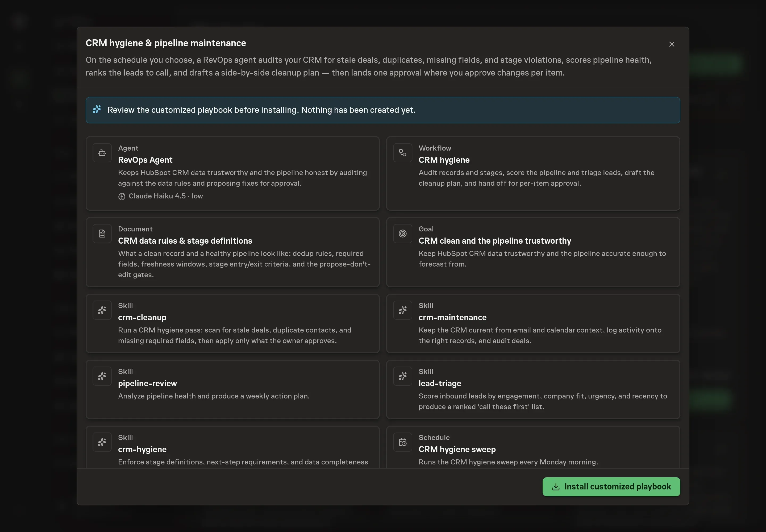Click the Goal card type label

pyautogui.click(x=426, y=229)
